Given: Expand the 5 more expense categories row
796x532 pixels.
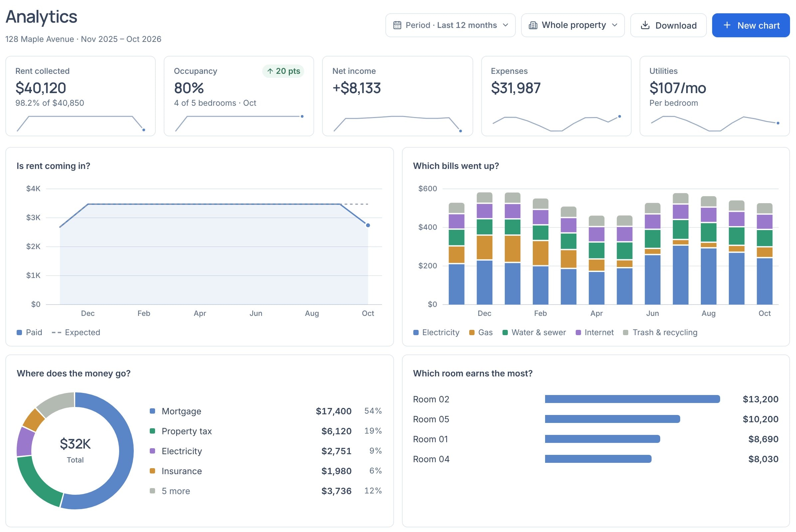Looking at the screenshot, I should (266, 491).
